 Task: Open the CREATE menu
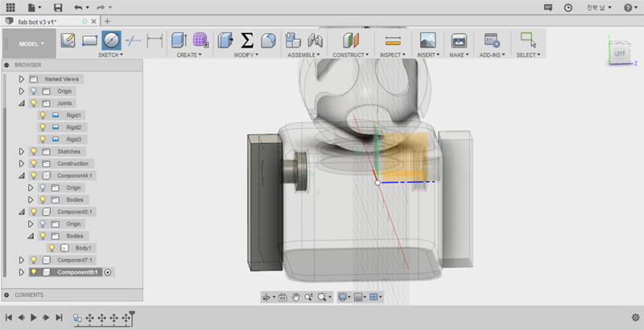click(x=189, y=55)
